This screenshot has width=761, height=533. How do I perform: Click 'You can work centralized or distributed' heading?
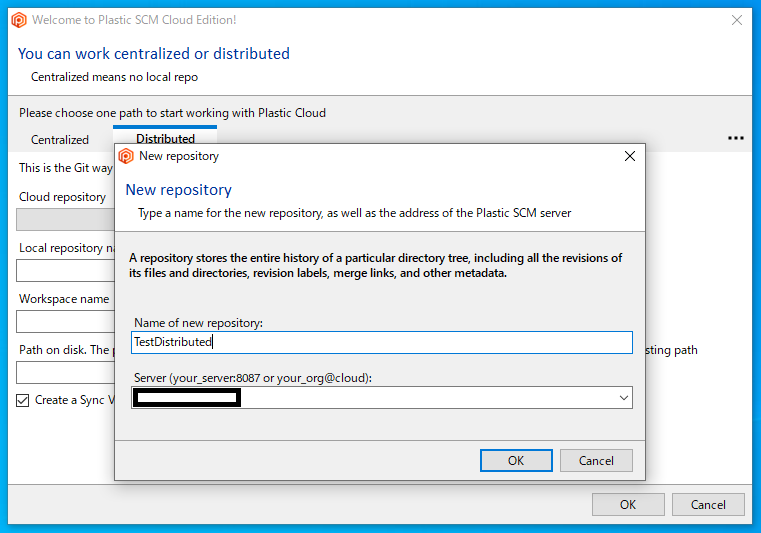154,53
